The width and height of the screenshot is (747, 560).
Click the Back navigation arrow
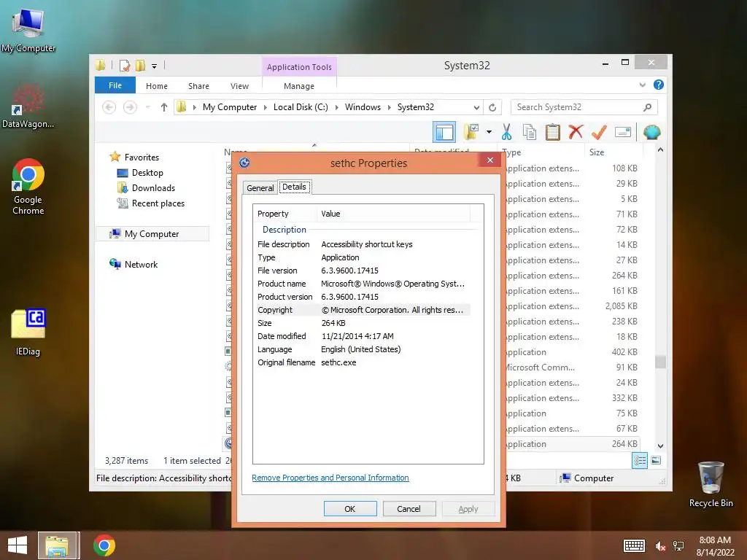[109, 107]
